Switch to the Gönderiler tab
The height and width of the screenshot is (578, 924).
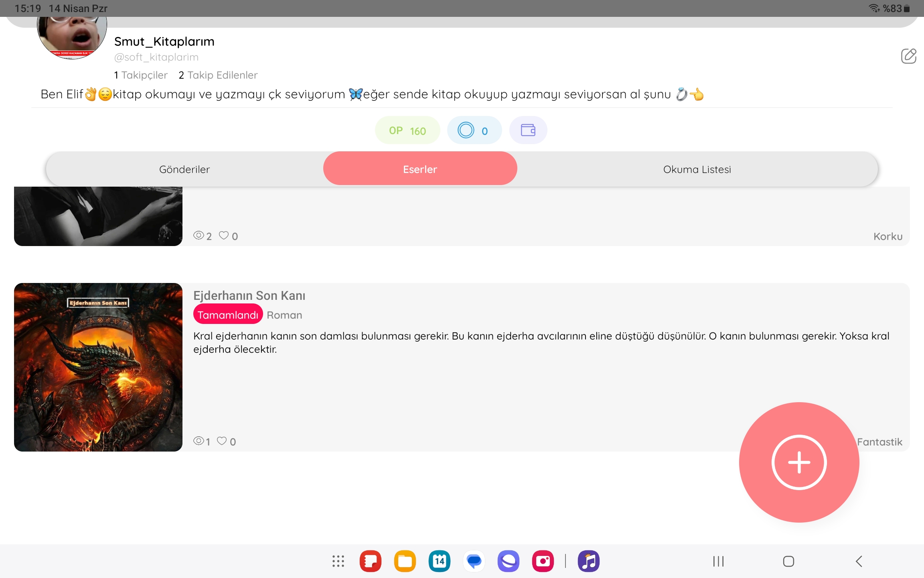184,169
